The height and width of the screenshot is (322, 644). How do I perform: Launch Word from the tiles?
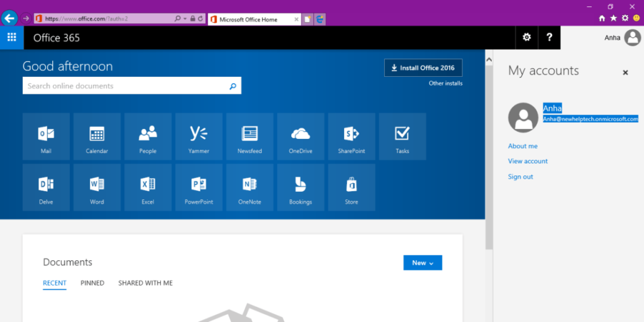click(97, 187)
